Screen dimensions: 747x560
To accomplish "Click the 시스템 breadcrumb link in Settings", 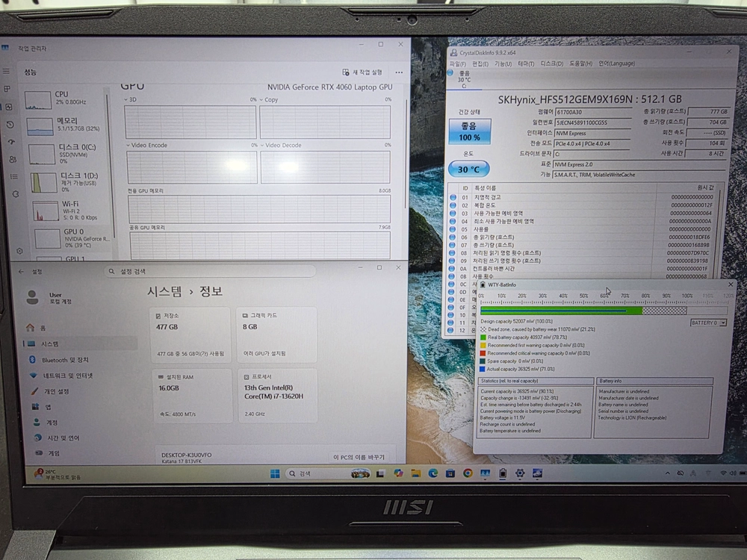I will [164, 291].
